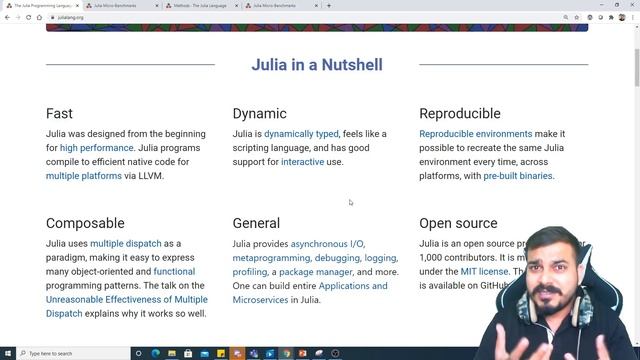Viewport: 640px width, 360px height.
Task: Open the Mail app from taskbar
Action: (x=204, y=353)
